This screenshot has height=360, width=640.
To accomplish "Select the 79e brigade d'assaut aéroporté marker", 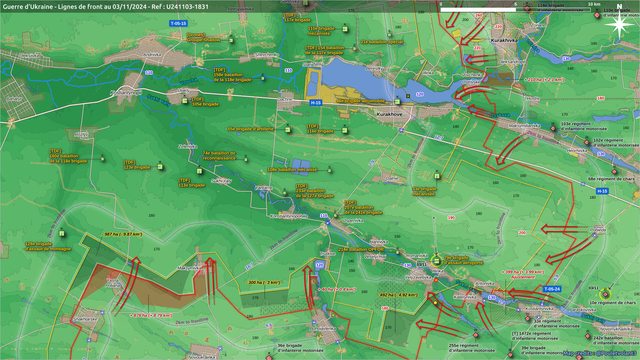I will pyautogui.click(x=436, y=260).
